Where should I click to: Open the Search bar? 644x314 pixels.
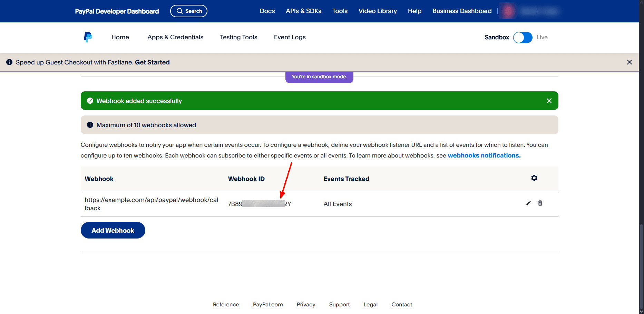188,11
